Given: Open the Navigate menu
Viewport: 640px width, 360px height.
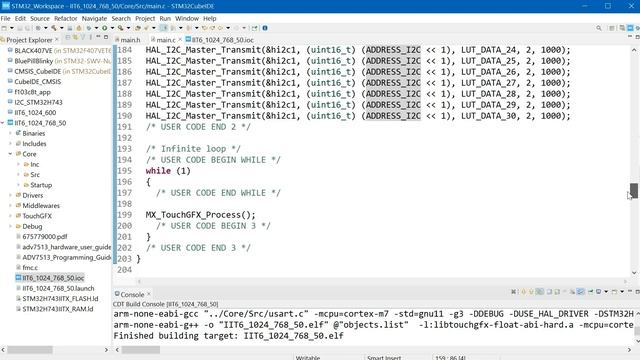Looking at the screenshot, I should [x=94, y=18].
